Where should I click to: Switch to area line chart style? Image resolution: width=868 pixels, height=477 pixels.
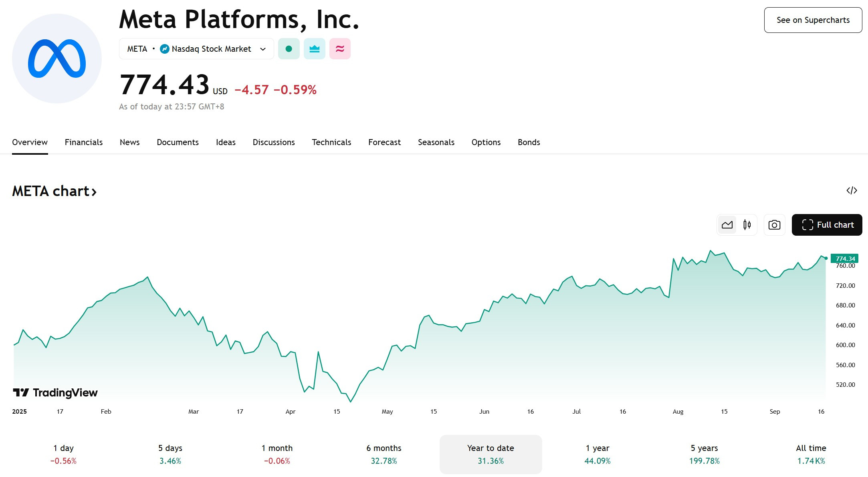pyautogui.click(x=727, y=225)
